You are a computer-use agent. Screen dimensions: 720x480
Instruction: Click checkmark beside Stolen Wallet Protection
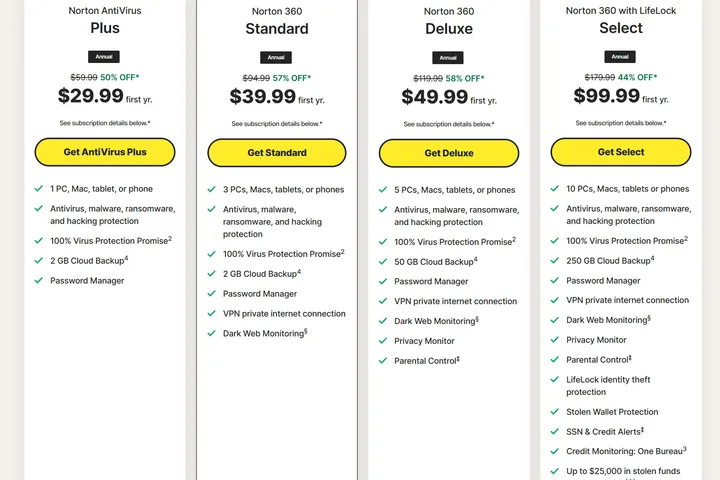pos(556,411)
